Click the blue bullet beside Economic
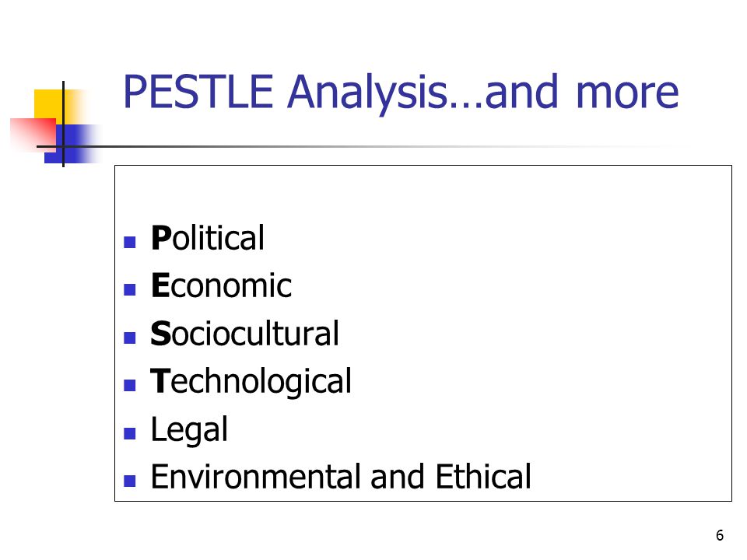This screenshot has height=560, width=747. 130,290
